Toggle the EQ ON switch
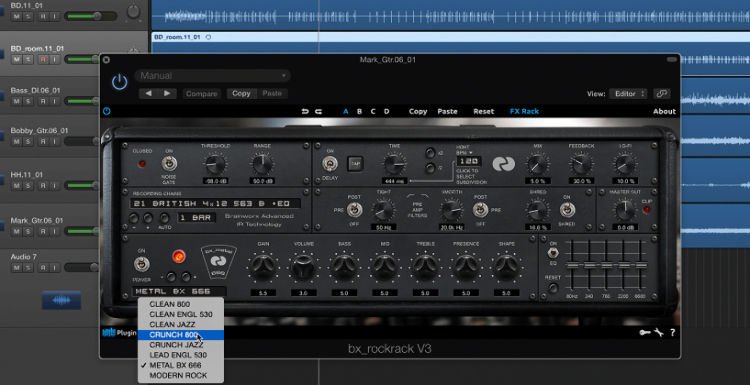 coord(553,253)
